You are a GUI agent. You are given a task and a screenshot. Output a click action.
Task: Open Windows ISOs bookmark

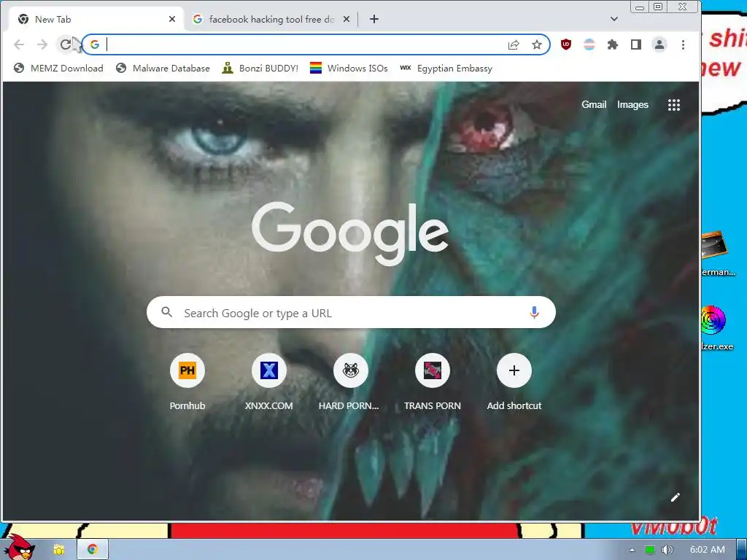pos(349,68)
